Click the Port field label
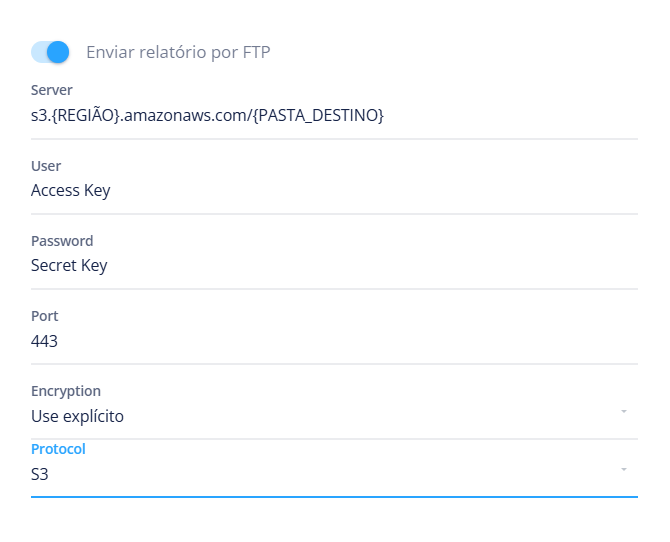Viewport: 670px width, 542px height. (45, 316)
